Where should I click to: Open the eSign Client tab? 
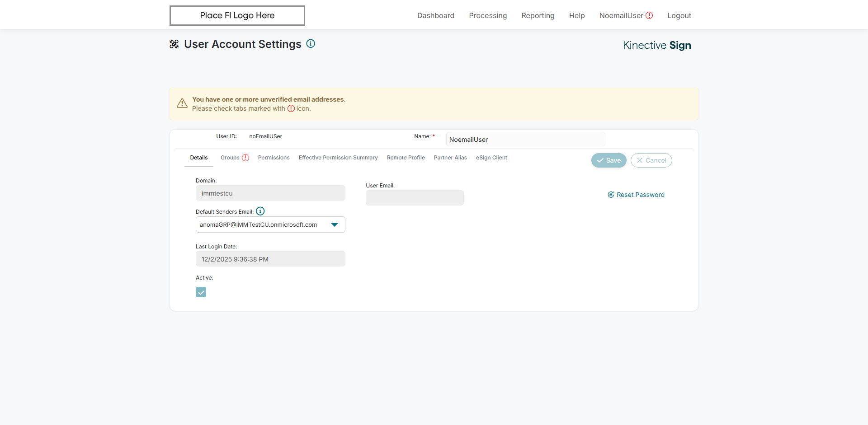(491, 158)
